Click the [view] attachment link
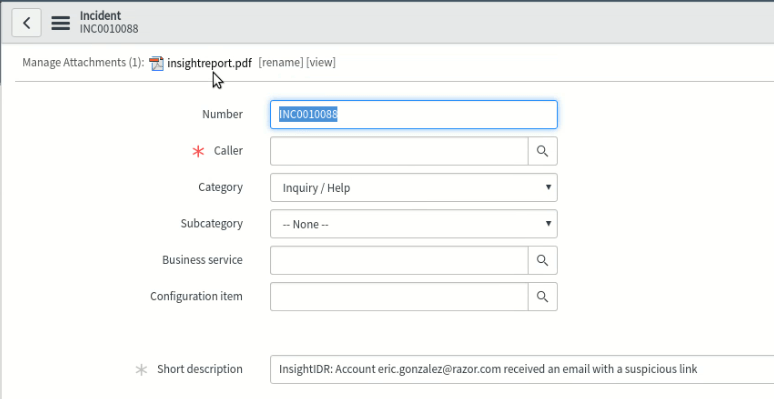Image resolution: width=774 pixels, height=399 pixels. pyautogui.click(x=321, y=63)
